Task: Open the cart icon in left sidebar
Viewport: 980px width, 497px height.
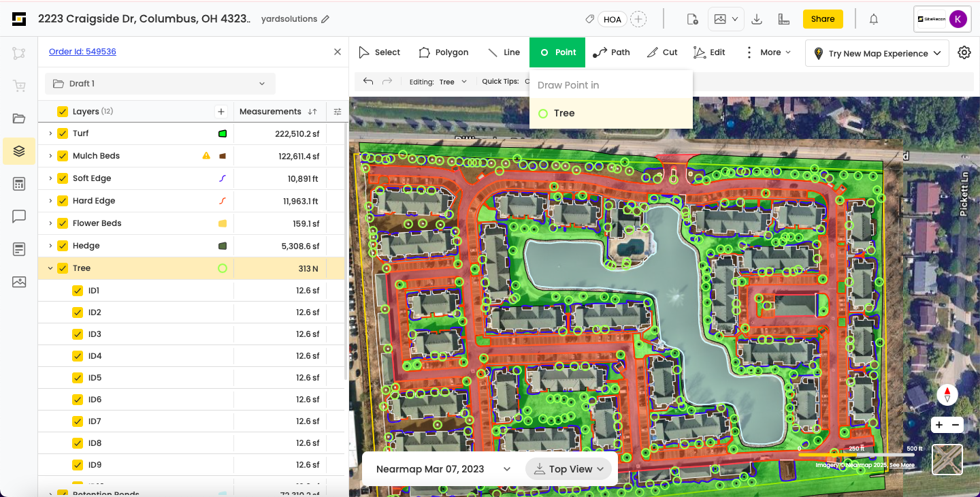Action: pos(19,86)
